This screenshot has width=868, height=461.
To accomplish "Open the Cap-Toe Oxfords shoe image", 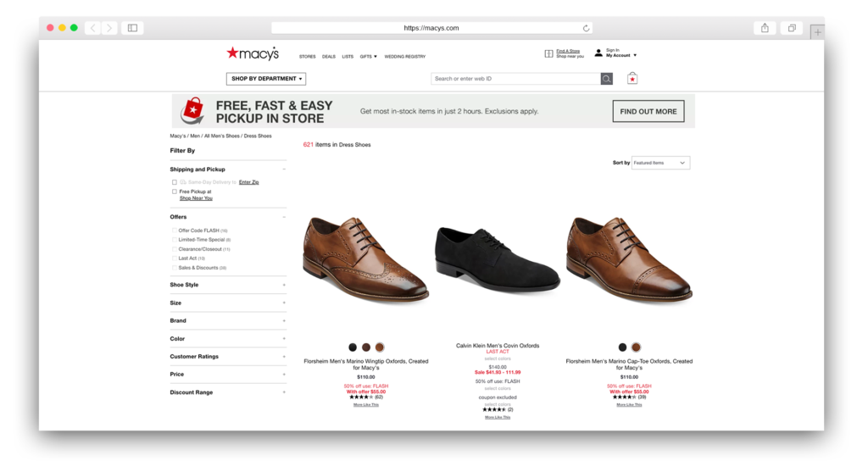I will click(x=630, y=259).
